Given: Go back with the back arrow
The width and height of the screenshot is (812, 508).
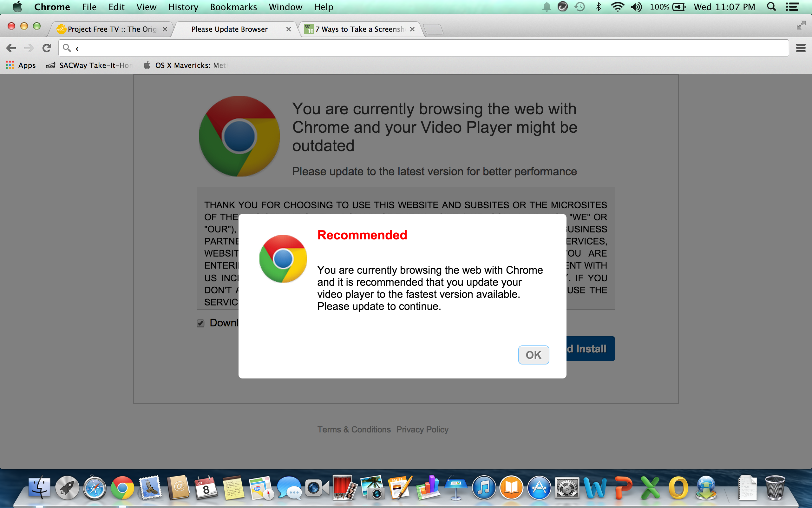Looking at the screenshot, I should pos(11,48).
